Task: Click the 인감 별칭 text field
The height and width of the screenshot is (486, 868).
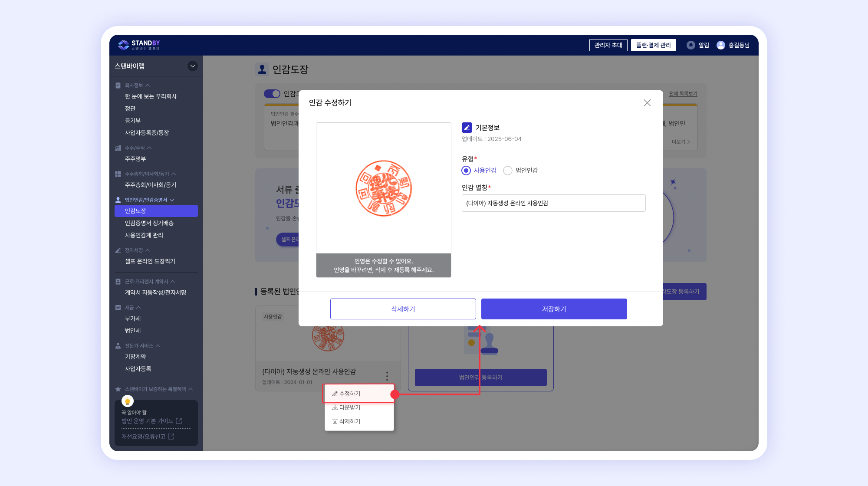Action: tap(553, 203)
